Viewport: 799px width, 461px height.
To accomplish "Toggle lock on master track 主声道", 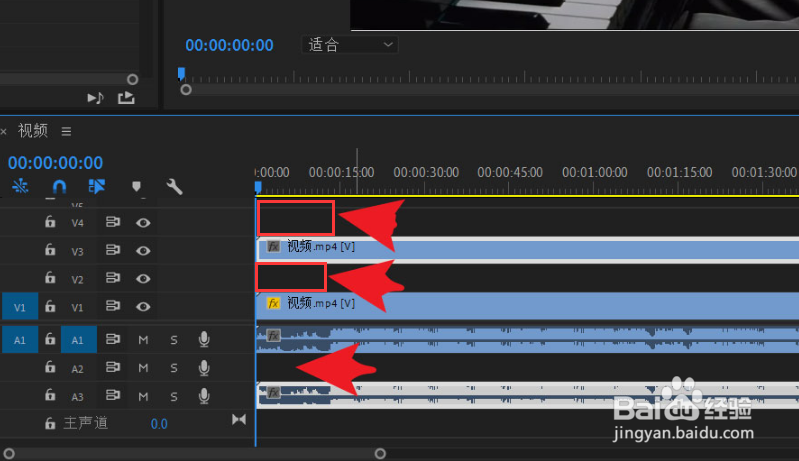I will [50, 423].
